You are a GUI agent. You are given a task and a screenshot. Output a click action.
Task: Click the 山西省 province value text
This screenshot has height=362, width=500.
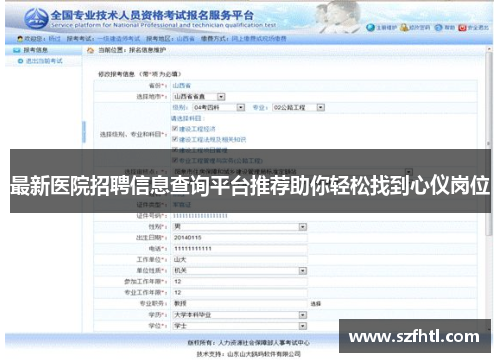click(x=182, y=86)
